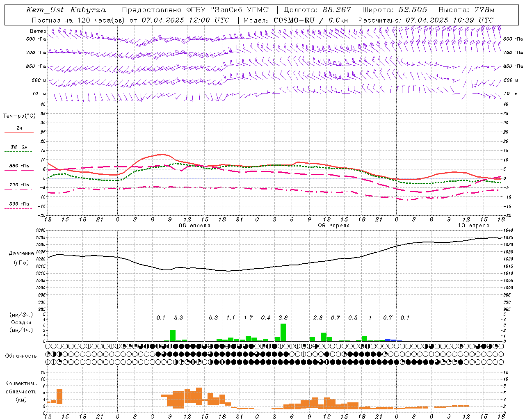Click the 'Td 2м' dew point legend label

click(x=19, y=147)
